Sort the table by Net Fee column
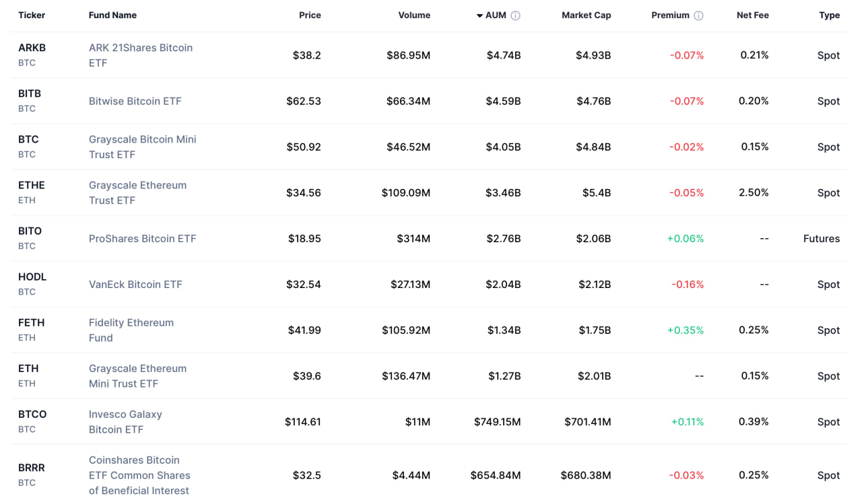This screenshot has width=862, height=504. [x=752, y=15]
